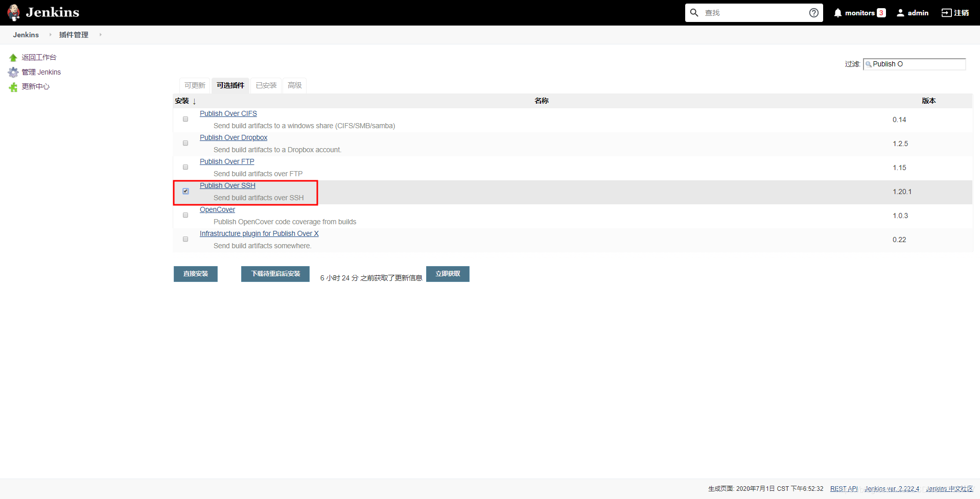Switch to the 可更新 tab
Screen dimensions: 980x499
click(x=195, y=85)
